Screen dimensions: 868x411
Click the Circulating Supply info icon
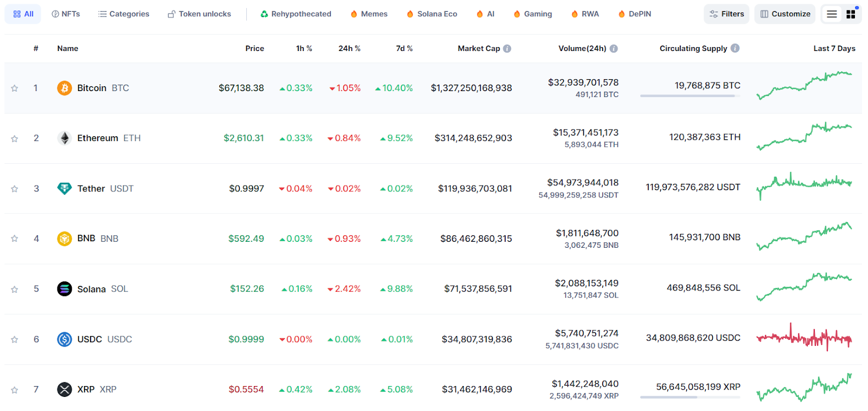[x=735, y=48]
